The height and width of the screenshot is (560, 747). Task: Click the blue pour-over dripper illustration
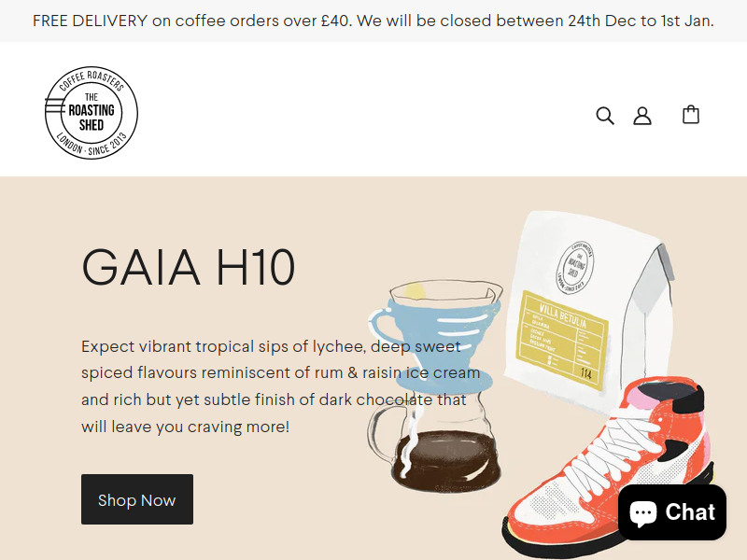coord(433,329)
